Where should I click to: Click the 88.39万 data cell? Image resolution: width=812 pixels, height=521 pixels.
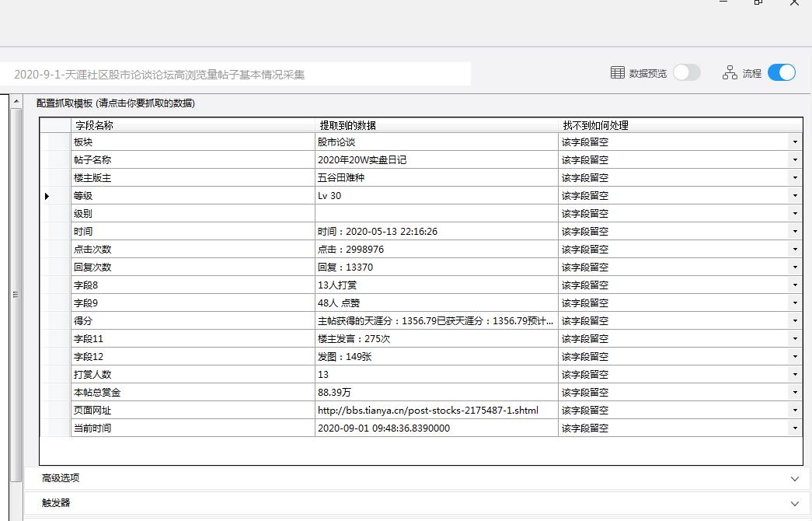click(x=437, y=393)
